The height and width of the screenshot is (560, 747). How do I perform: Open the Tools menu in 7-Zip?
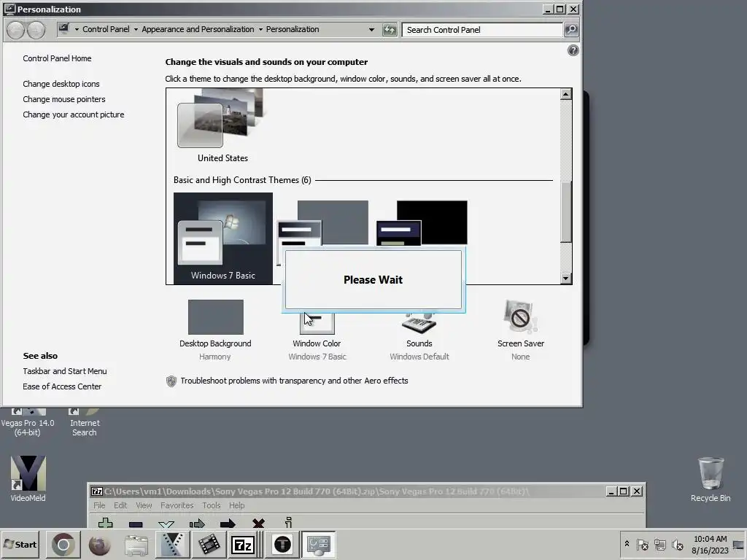coord(211,505)
